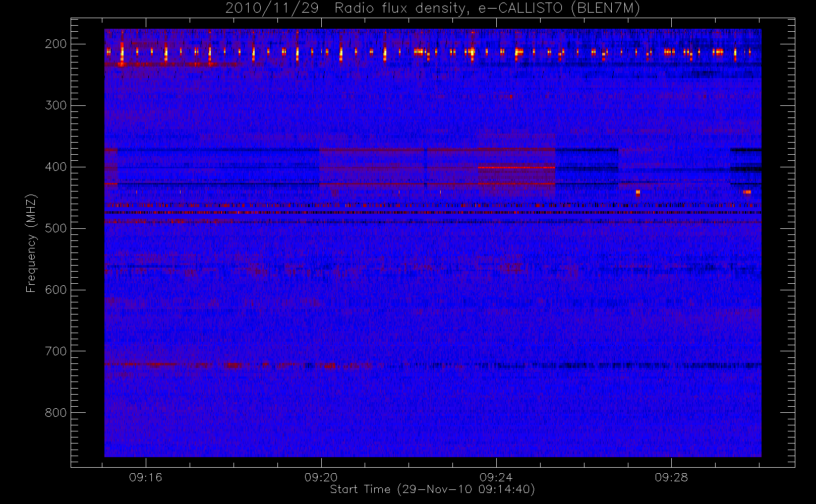Screen dimensions: 816x504
Task: Click the 09:16 time tick label
Action: (146, 477)
